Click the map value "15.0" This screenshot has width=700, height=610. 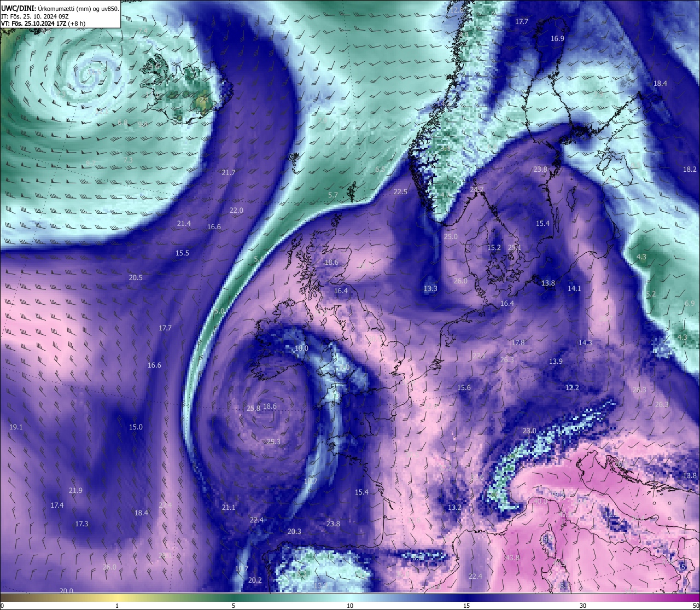[136, 427]
